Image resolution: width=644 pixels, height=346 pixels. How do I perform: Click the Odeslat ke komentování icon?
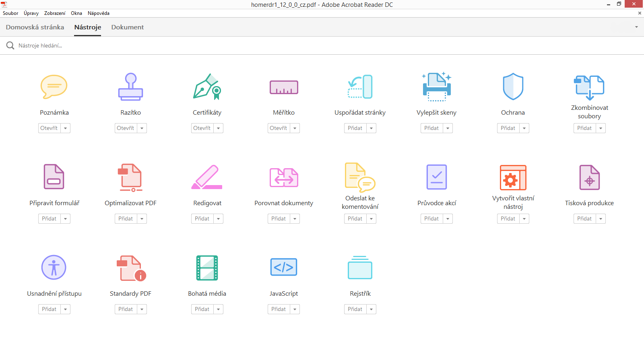click(360, 177)
